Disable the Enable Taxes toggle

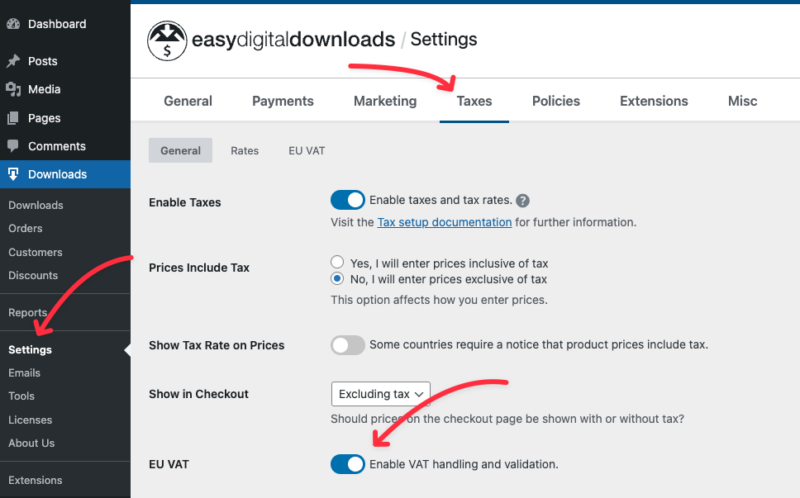(347, 201)
